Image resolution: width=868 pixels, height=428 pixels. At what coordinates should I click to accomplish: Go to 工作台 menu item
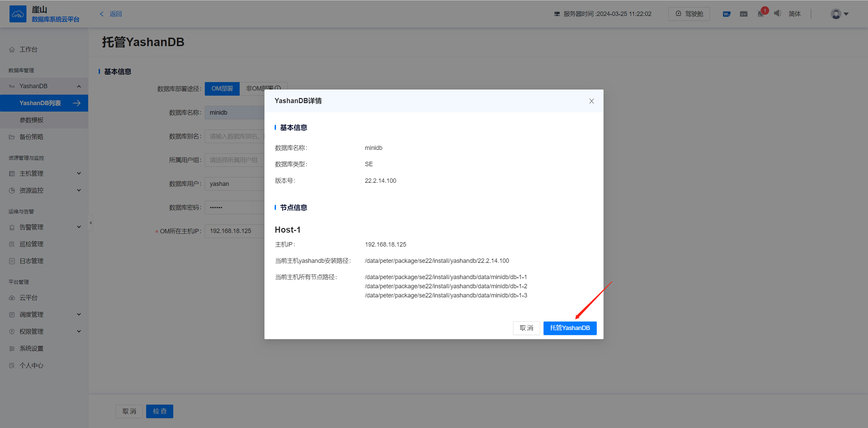pos(28,50)
